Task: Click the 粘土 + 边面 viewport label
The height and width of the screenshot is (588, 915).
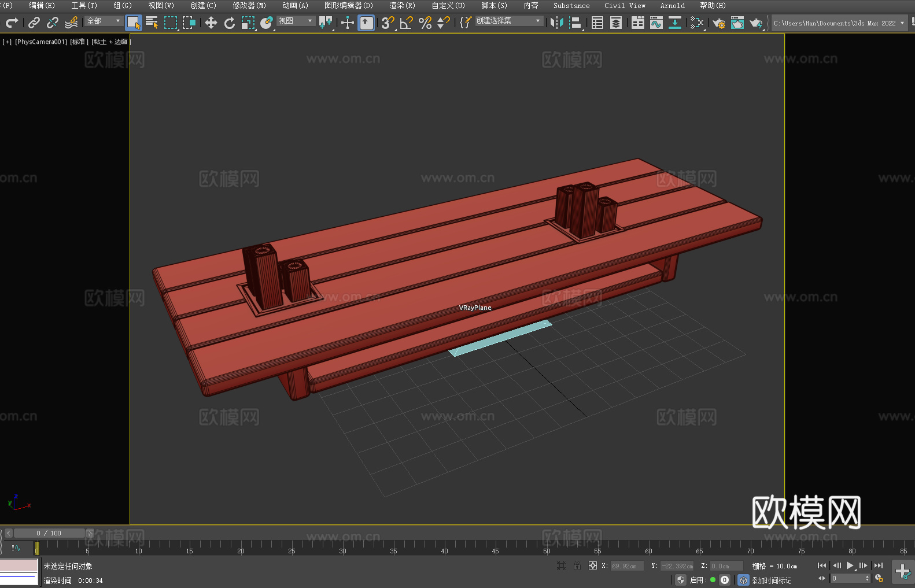Action: [111, 42]
